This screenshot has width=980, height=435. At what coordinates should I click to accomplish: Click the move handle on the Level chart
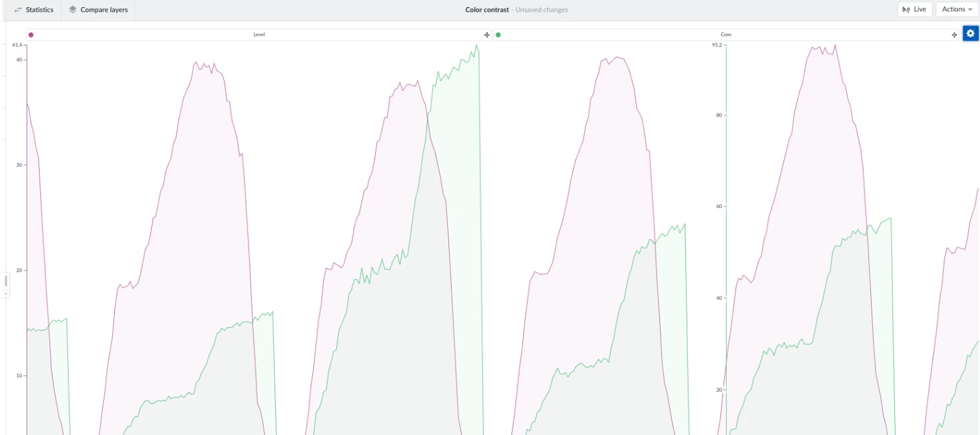coord(487,34)
